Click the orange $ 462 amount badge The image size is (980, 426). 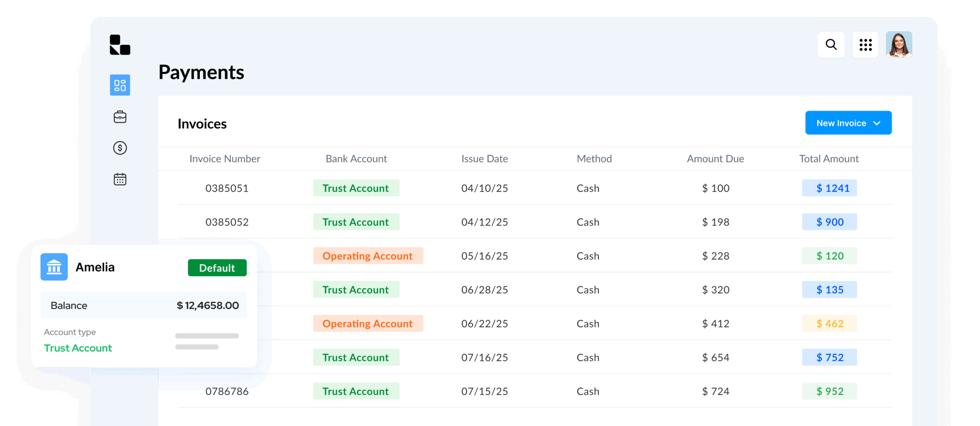(829, 324)
